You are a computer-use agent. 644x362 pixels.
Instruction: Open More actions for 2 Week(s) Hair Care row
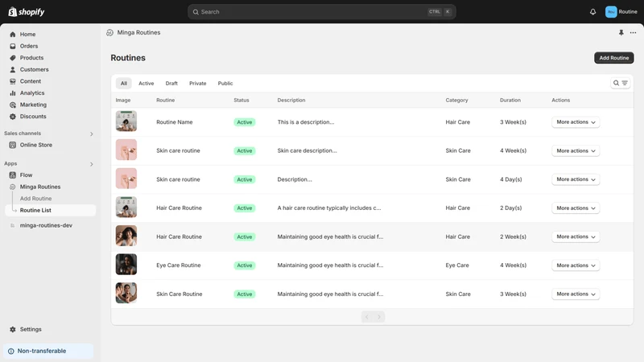click(x=576, y=237)
